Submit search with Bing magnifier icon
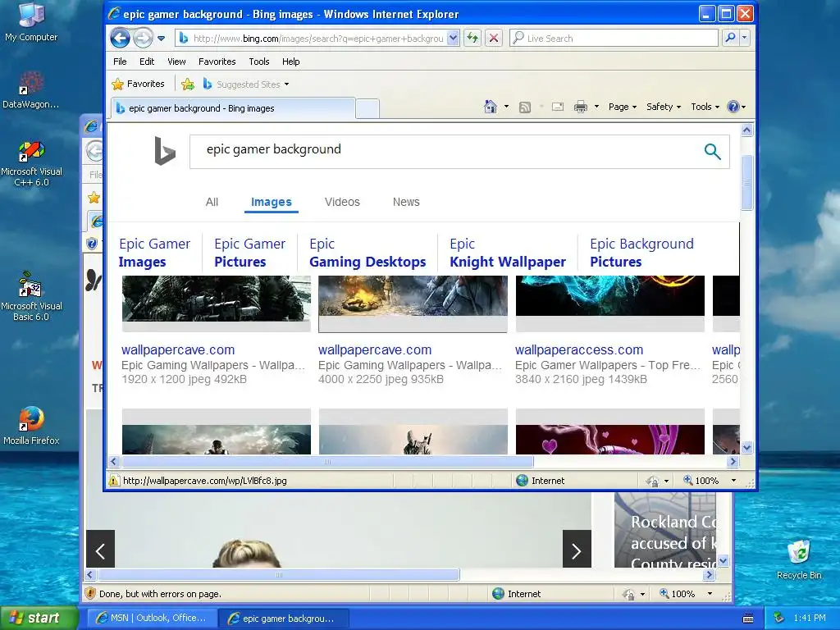Viewport: 840px width, 630px height. 712,152
